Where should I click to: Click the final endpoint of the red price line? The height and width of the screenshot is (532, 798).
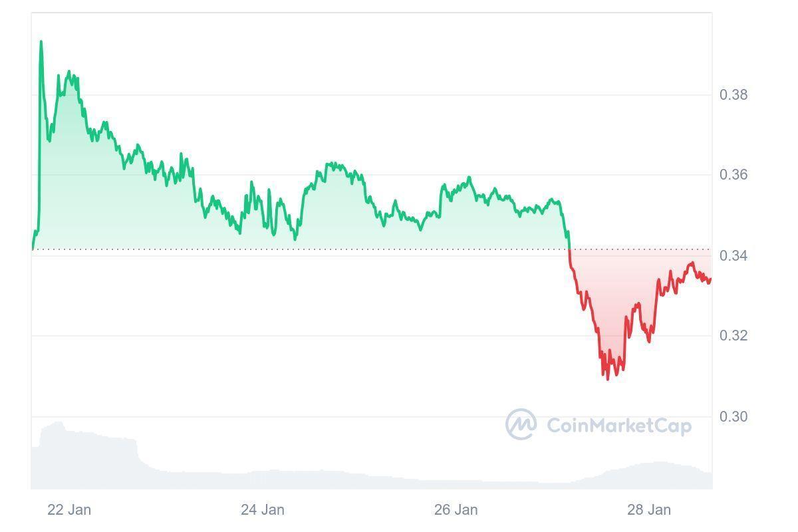click(x=710, y=280)
